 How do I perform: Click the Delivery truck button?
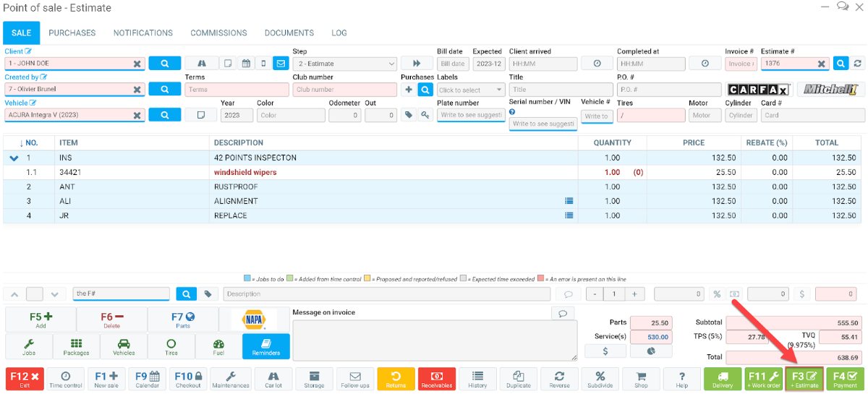(x=723, y=380)
